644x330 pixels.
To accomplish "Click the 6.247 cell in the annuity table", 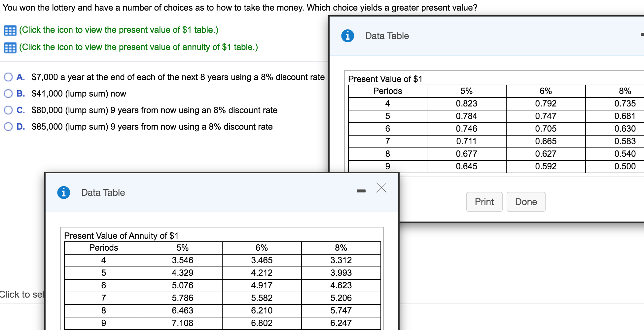I will coord(341,323).
